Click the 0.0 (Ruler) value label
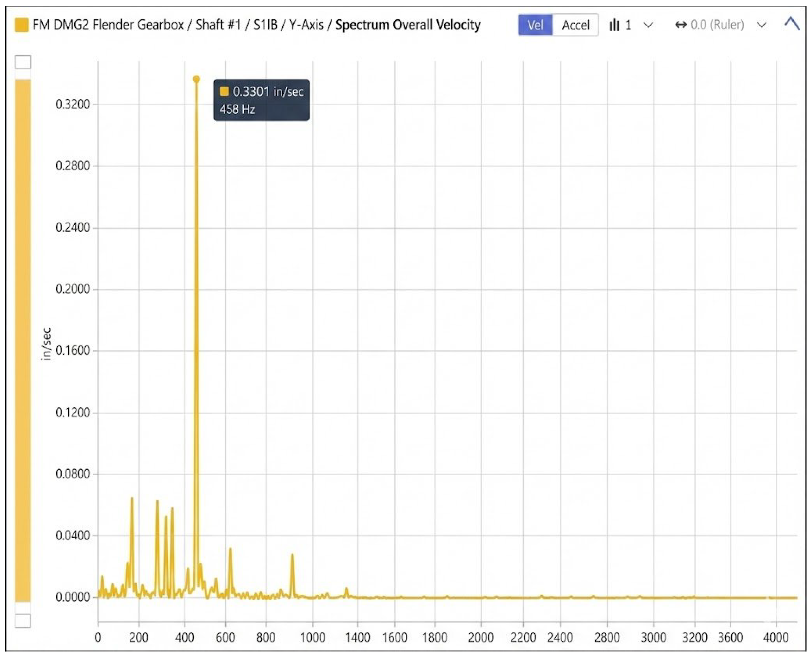 [x=717, y=25]
